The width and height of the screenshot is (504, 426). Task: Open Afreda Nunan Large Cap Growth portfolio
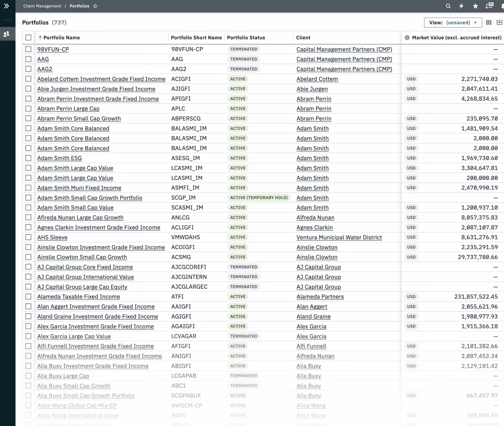pyautogui.click(x=80, y=218)
